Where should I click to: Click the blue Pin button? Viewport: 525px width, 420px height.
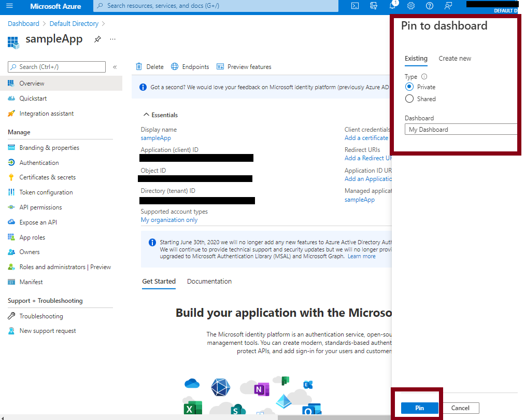pyautogui.click(x=419, y=408)
